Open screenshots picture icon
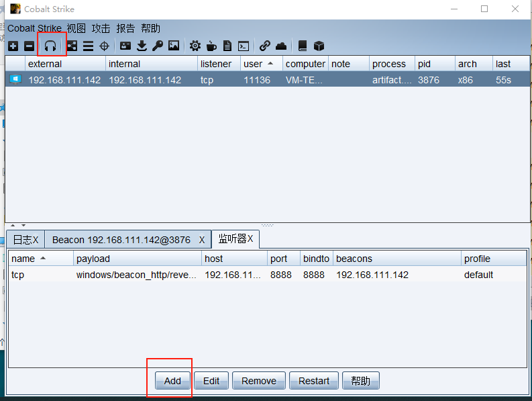Viewport: 532px width, 401px height. [174, 46]
